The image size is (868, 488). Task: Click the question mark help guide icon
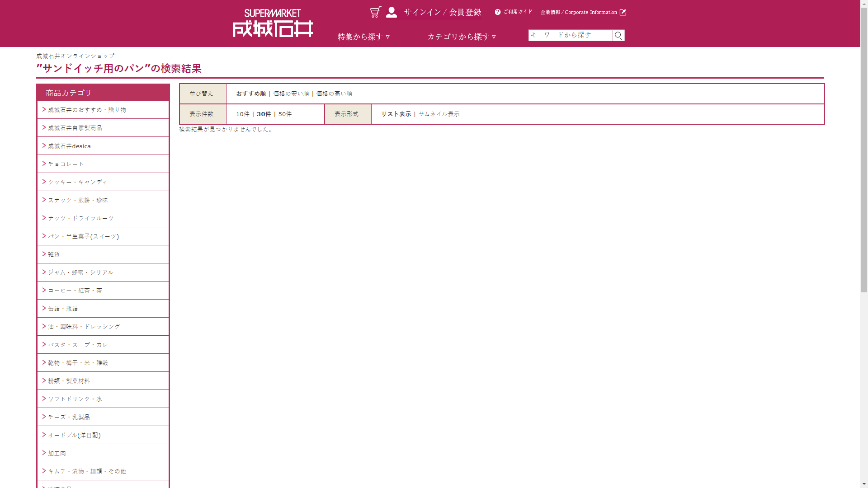(x=498, y=12)
